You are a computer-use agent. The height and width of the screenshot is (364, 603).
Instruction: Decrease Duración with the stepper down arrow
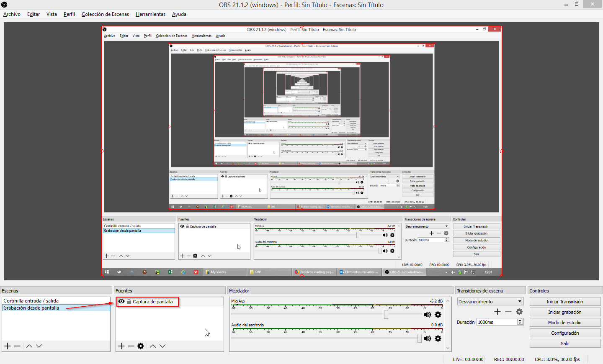(x=521, y=323)
